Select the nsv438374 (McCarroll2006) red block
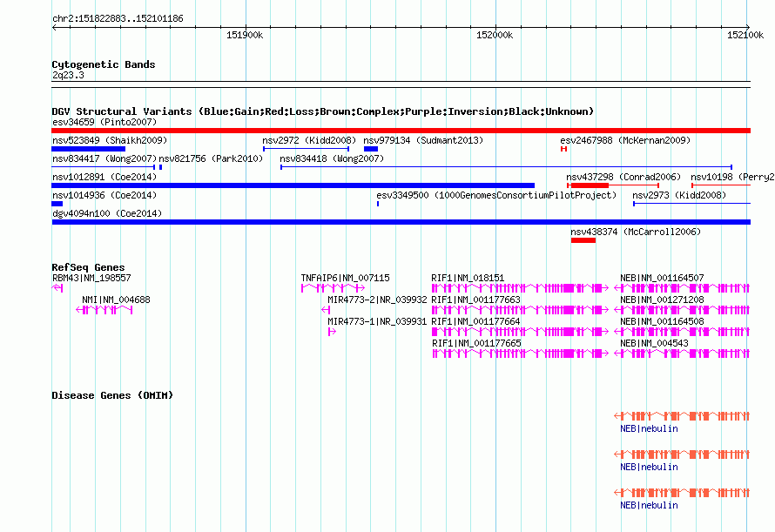Viewport: 775px width, 532px height. 583,240
